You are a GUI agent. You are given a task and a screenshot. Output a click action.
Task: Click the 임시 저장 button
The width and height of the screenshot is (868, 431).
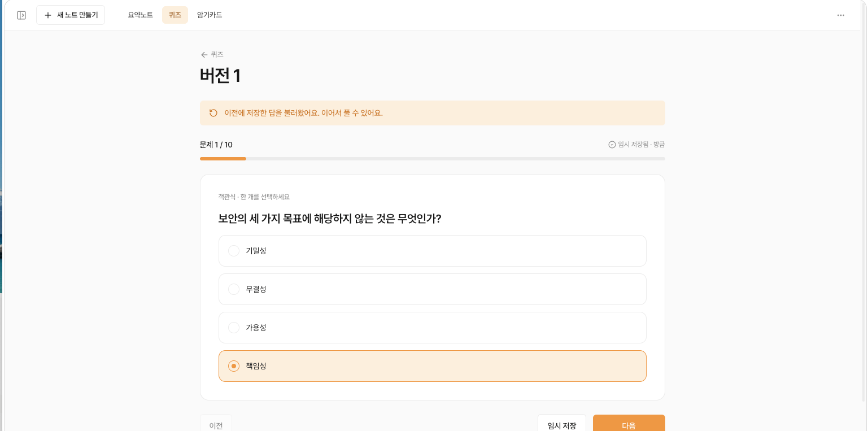pyautogui.click(x=562, y=424)
